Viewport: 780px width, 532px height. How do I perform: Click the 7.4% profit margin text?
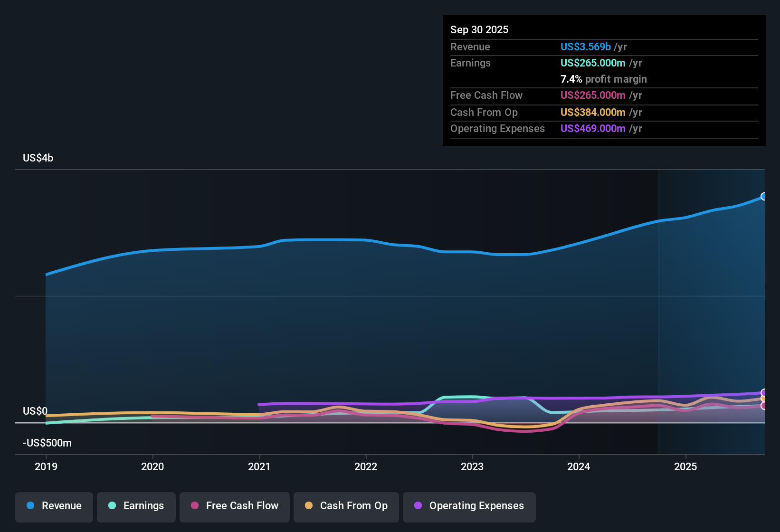[x=571, y=79]
